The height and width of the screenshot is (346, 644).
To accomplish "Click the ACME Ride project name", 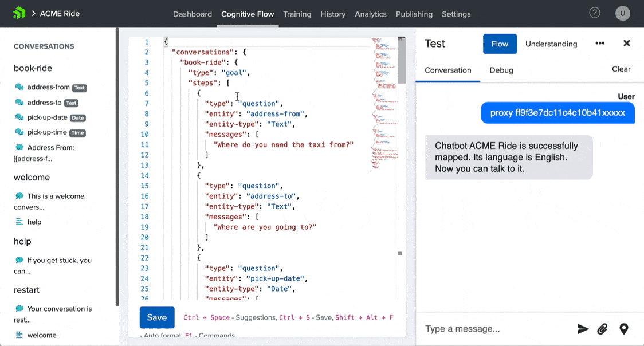I will [x=60, y=14].
